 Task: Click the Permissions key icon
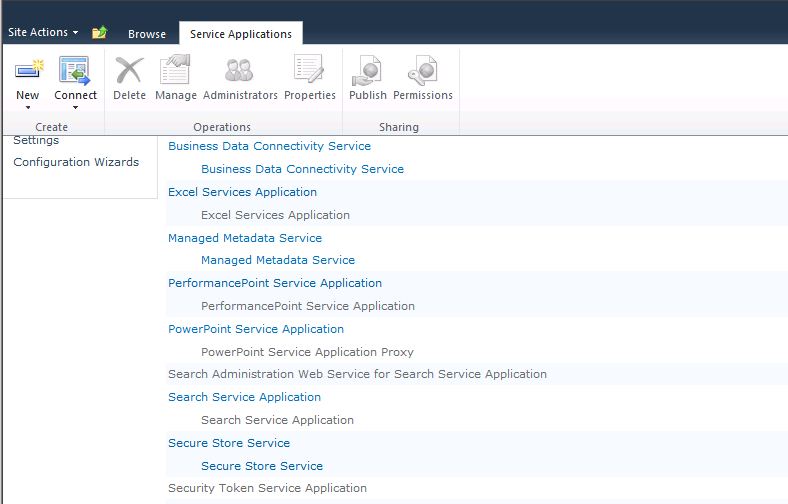coord(422,70)
